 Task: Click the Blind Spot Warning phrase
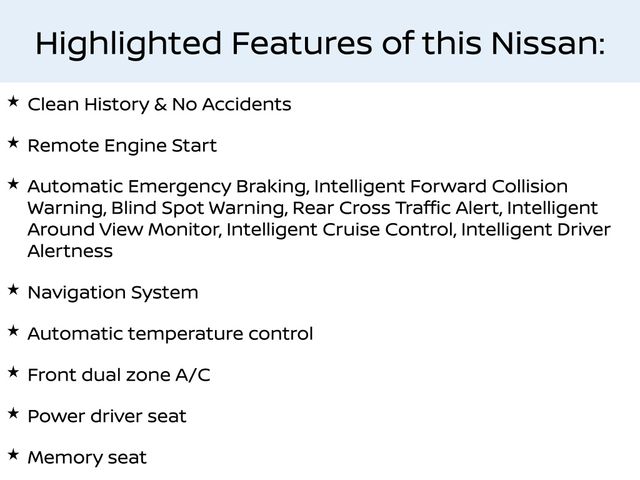[x=198, y=208]
